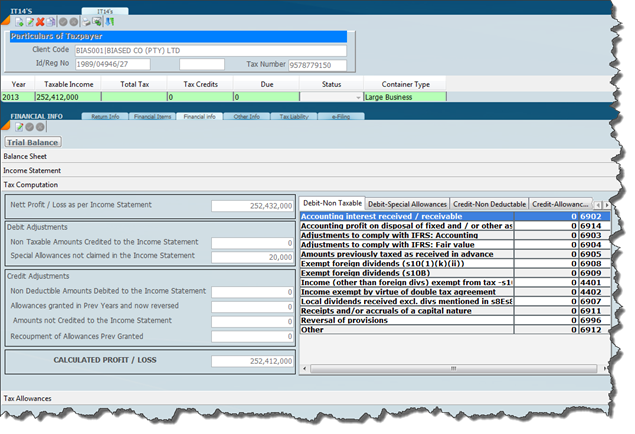
Task: Expand the Tax Allowances section
Action: tap(29, 398)
